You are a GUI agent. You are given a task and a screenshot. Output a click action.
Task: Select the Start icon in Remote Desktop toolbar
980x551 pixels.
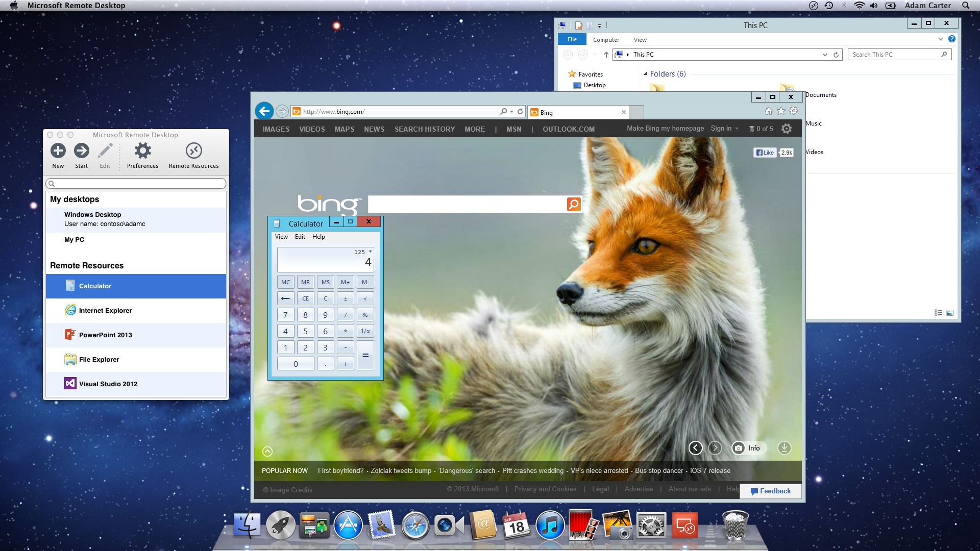[x=81, y=151]
